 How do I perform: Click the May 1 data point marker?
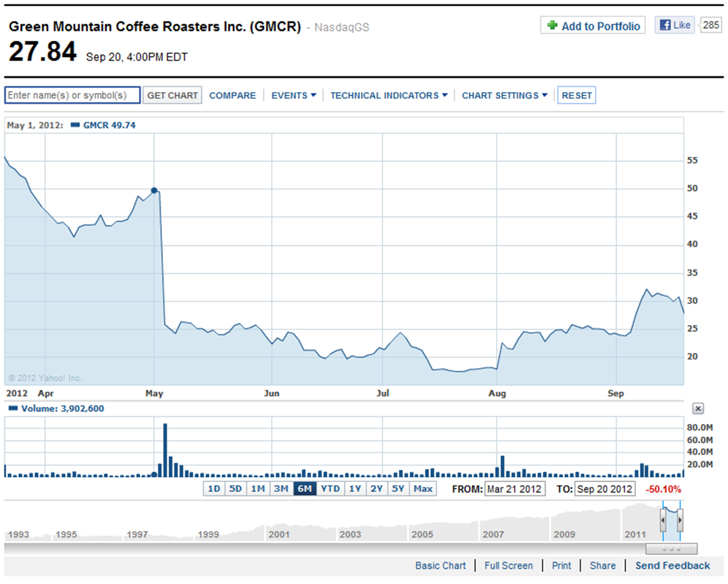154,190
